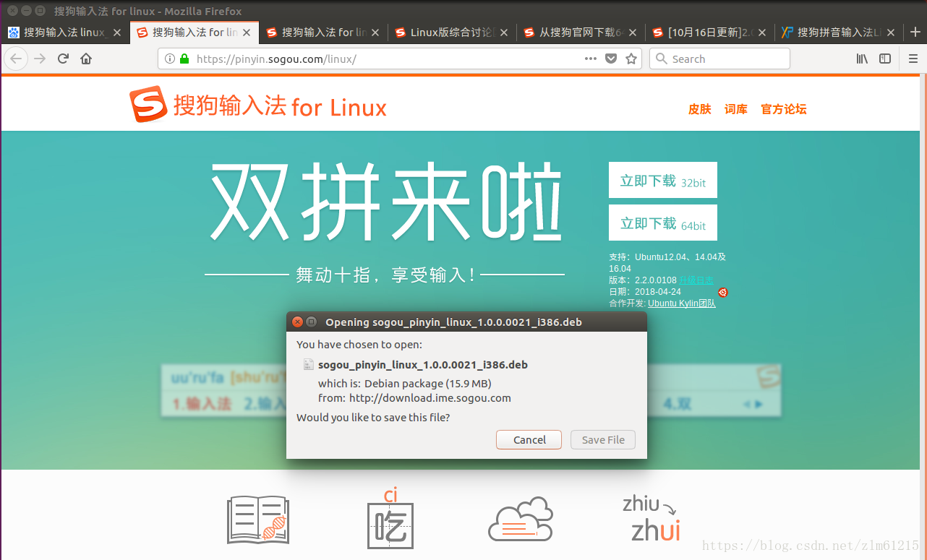The height and width of the screenshot is (560, 927).
Task: Open 皮肤 skins link
Action: (x=700, y=109)
